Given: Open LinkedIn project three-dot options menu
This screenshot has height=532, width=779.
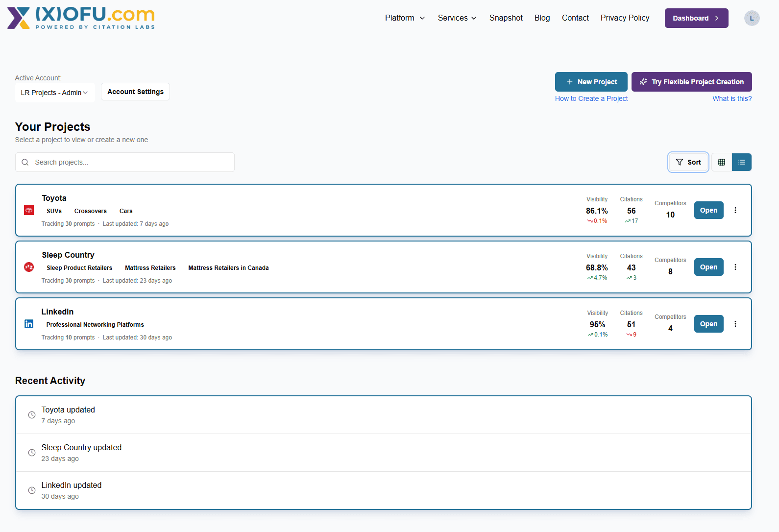Looking at the screenshot, I should tap(735, 324).
